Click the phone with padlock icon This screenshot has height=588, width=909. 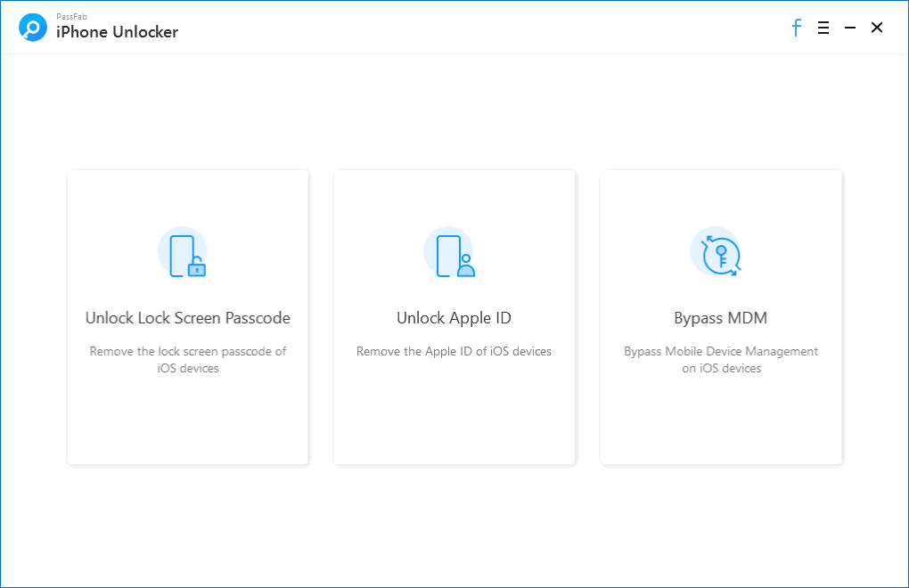pyautogui.click(x=184, y=253)
